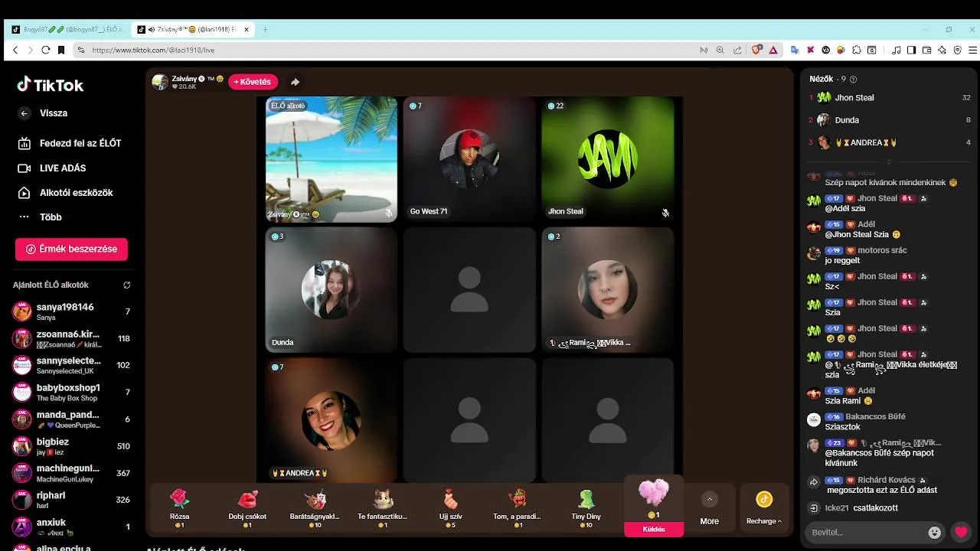The height and width of the screenshot is (551, 980).
Task: Open the emoji picker in chat
Action: pos(935,533)
